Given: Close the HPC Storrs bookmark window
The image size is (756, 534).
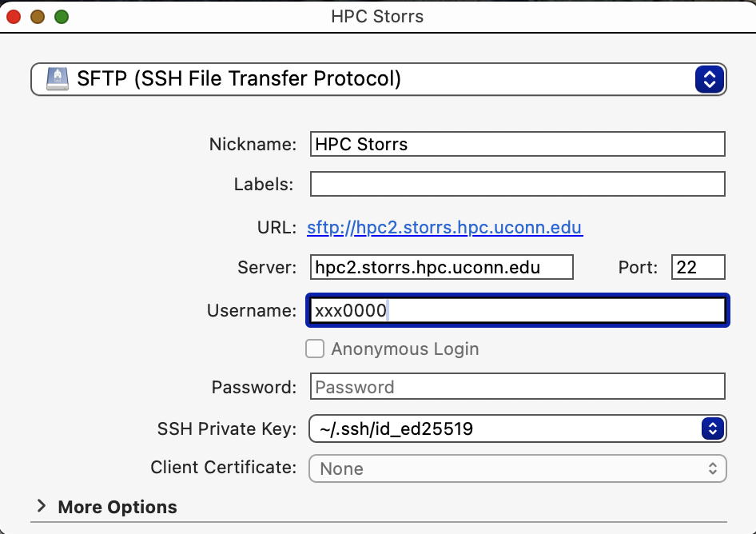Looking at the screenshot, I should point(14,16).
